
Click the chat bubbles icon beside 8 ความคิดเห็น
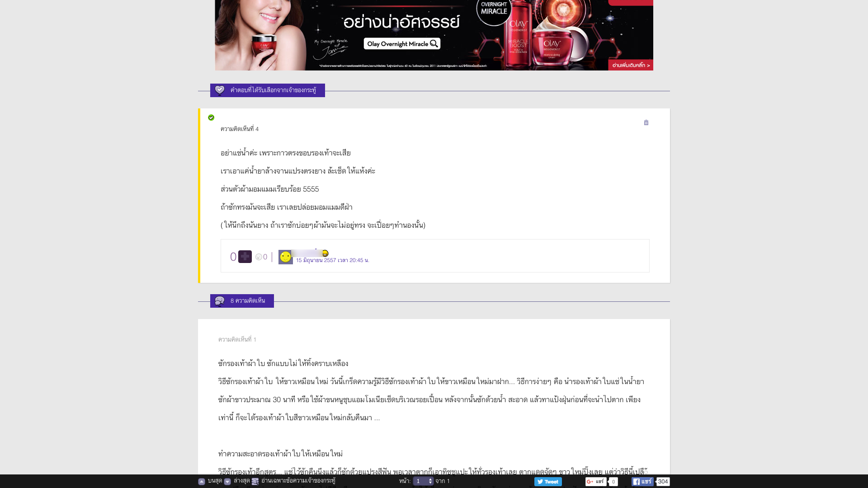(220, 301)
